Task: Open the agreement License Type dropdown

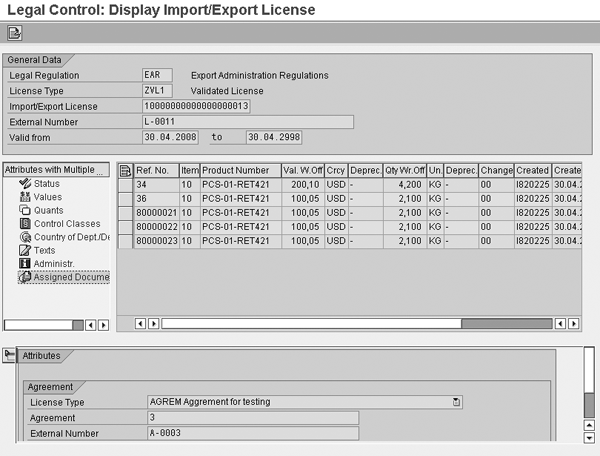Action: [456, 402]
